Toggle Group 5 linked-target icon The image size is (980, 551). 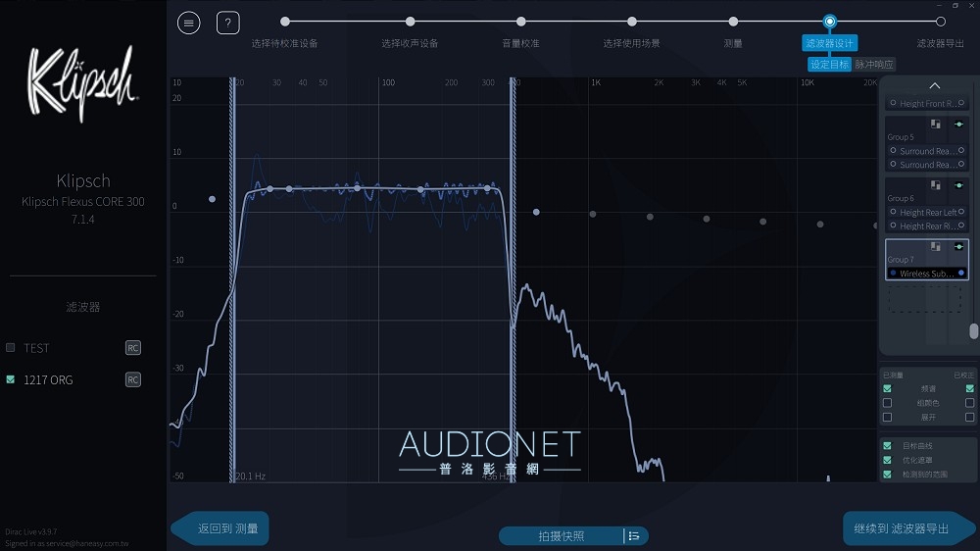point(958,124)
